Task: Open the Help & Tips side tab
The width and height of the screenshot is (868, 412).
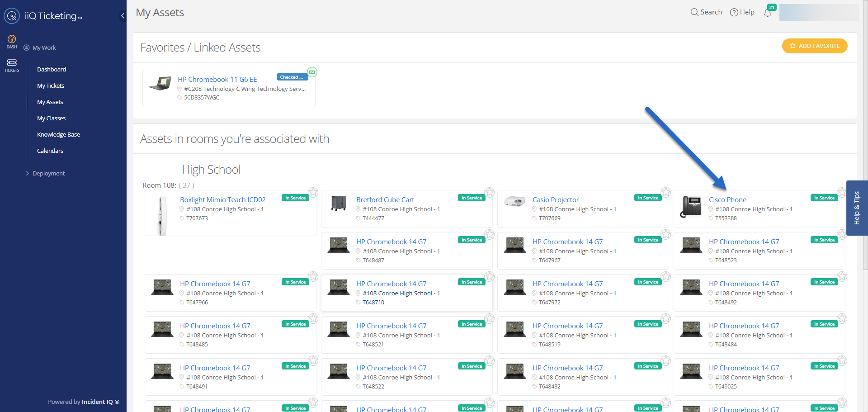Action: tap(857, 208)
